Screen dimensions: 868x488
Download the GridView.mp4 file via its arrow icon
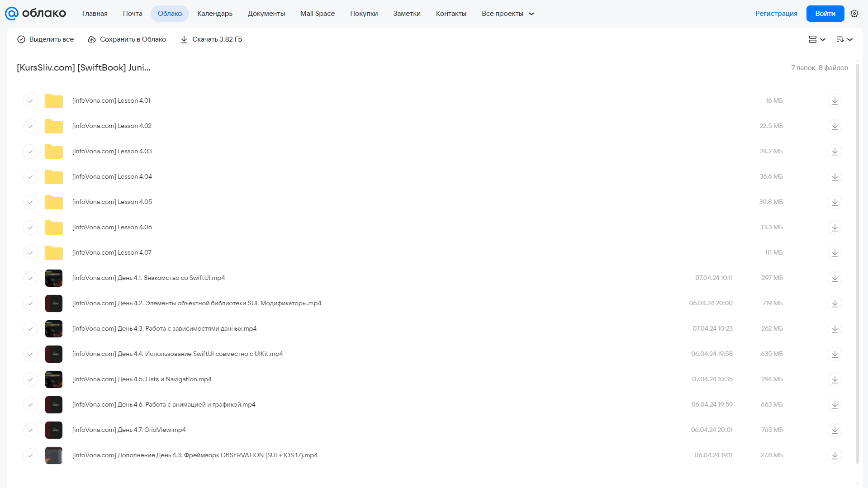coord(835,430)
